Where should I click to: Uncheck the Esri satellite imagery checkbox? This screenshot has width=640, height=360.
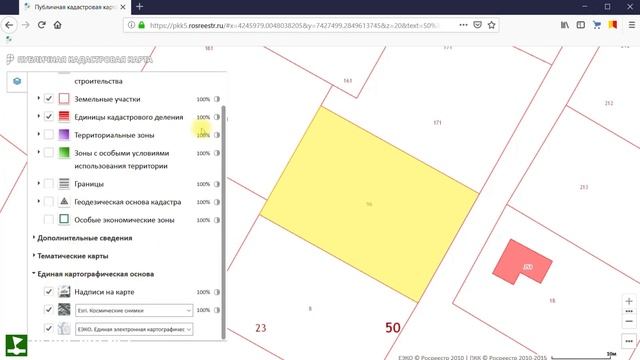49,309
